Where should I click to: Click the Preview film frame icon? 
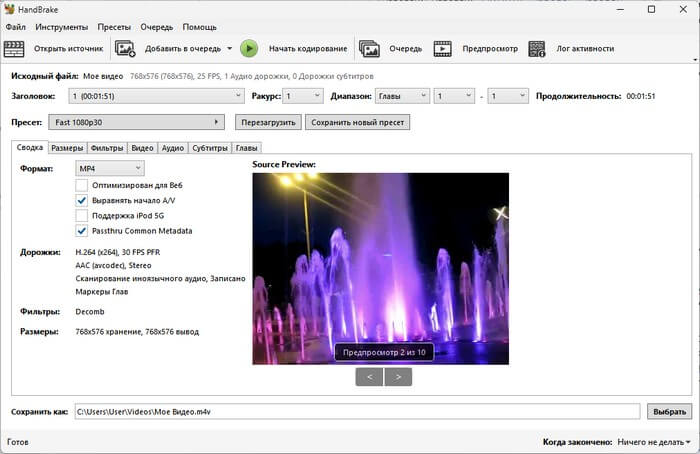pos(442,49)
